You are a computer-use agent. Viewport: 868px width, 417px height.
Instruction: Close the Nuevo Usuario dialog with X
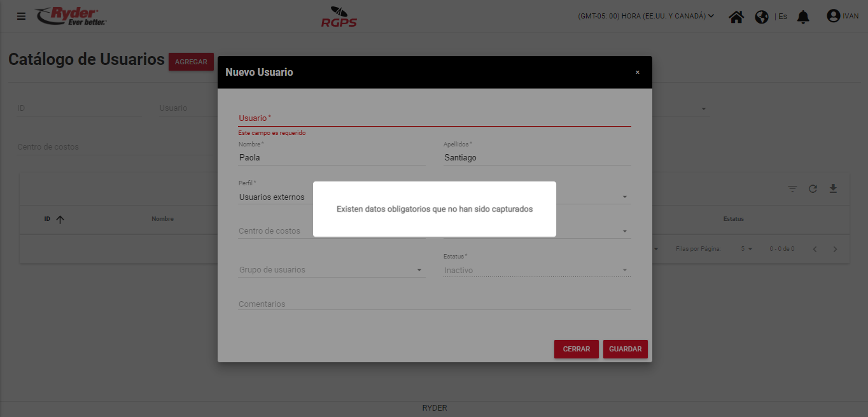click(x=637, y=73)
